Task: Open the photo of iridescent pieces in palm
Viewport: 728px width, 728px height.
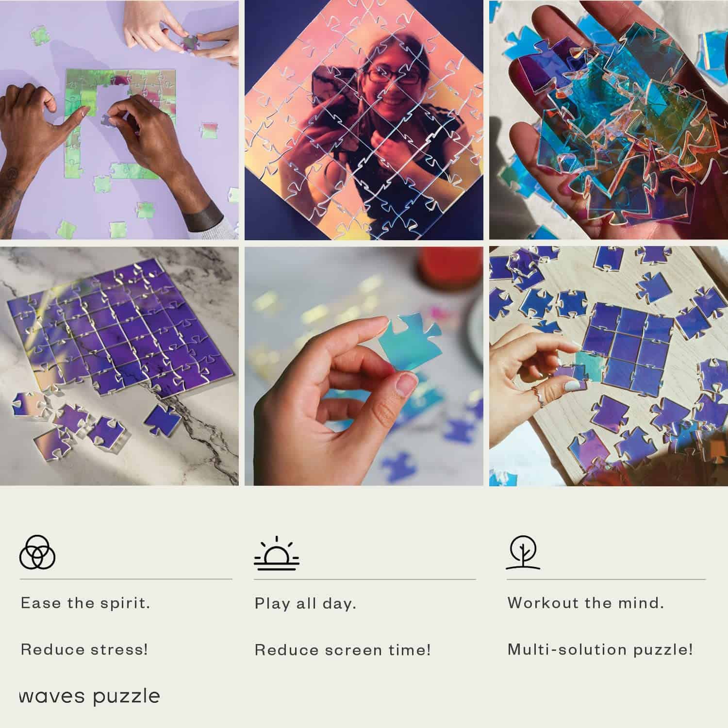Action: coord(609,120)
